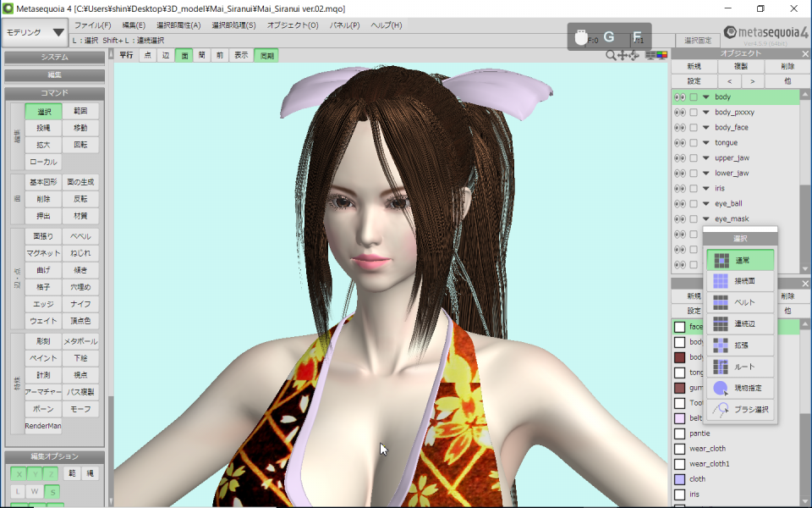Click the zoom magnifier icon in the viewport
Image resolution: width=812 pixels, height=508 pixels.
click(611, 55)
